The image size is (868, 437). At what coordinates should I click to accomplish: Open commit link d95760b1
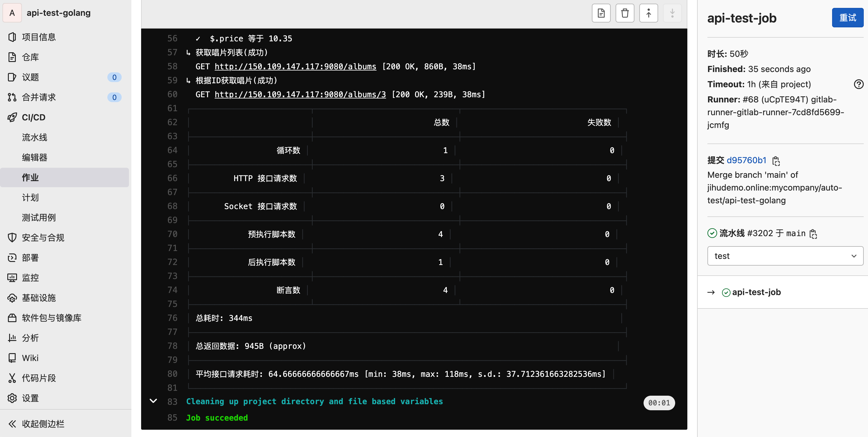coord(746,160)
